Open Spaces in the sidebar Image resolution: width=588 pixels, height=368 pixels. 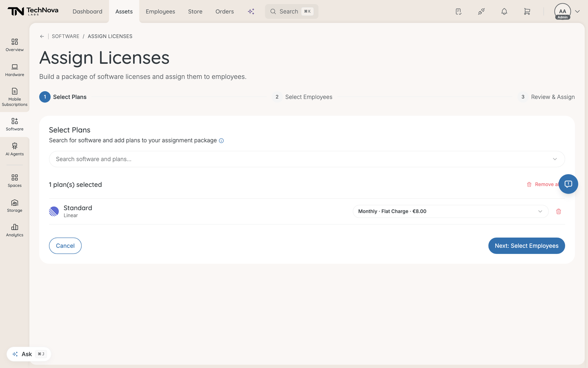(x=15, y=181)
